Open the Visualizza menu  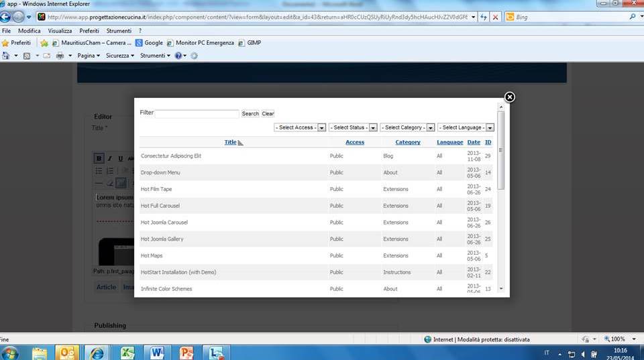pos(60,31)
